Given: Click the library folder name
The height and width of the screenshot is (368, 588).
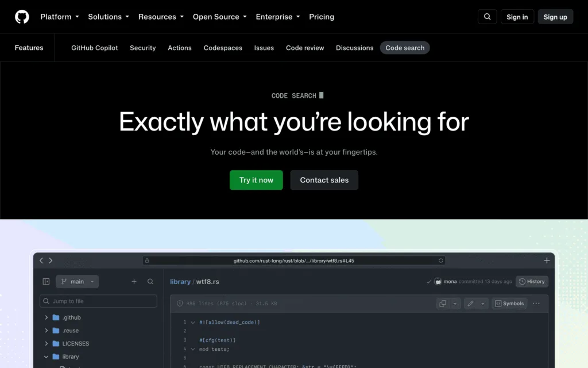Looking at the screenshot, I should click(71, 356).
